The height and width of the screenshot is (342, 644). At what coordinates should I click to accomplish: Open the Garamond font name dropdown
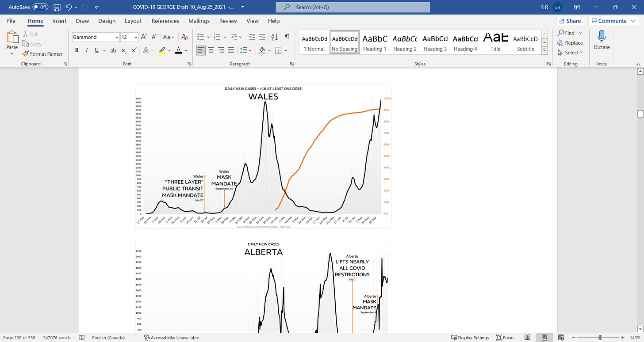pyautogui.click(x=117, y=38)
